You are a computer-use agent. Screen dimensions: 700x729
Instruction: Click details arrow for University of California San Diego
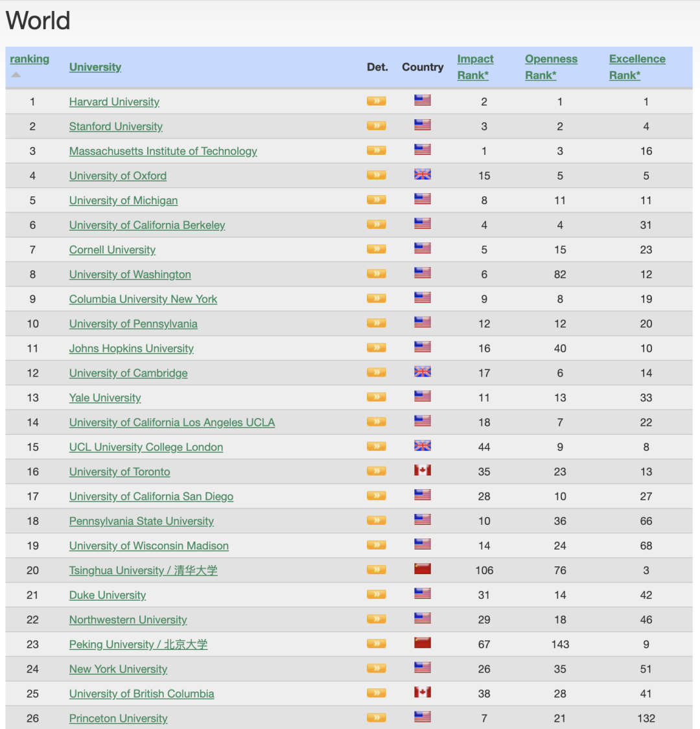point(377,495)
